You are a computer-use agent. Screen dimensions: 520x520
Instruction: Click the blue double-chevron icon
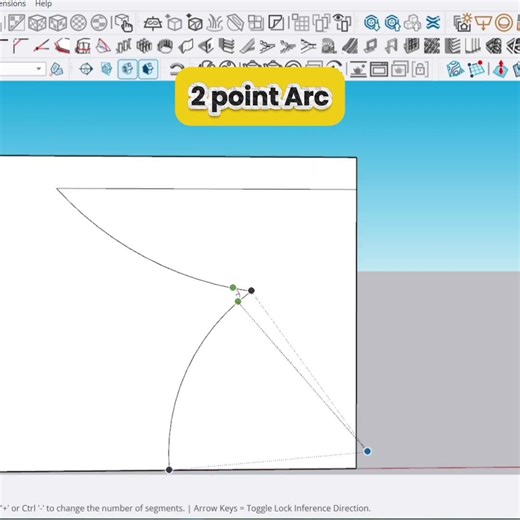tap(433, 23)
